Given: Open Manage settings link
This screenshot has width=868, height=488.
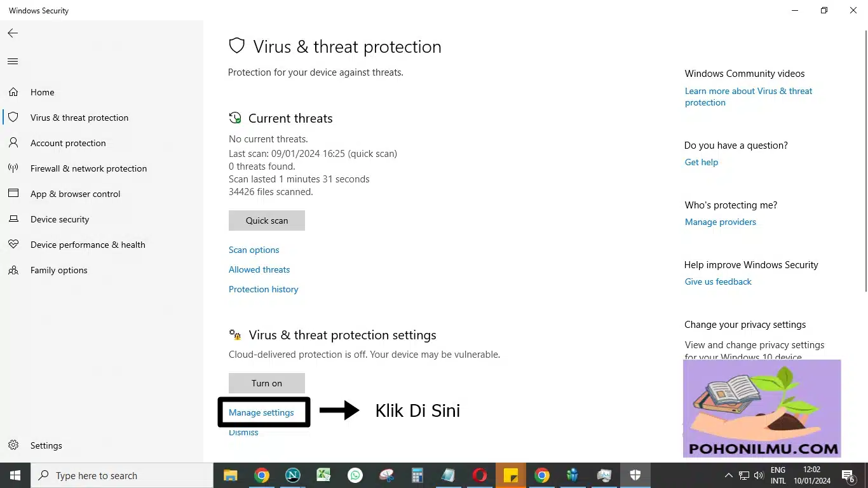Looking at the screenshot, I should tap(261, 412).
